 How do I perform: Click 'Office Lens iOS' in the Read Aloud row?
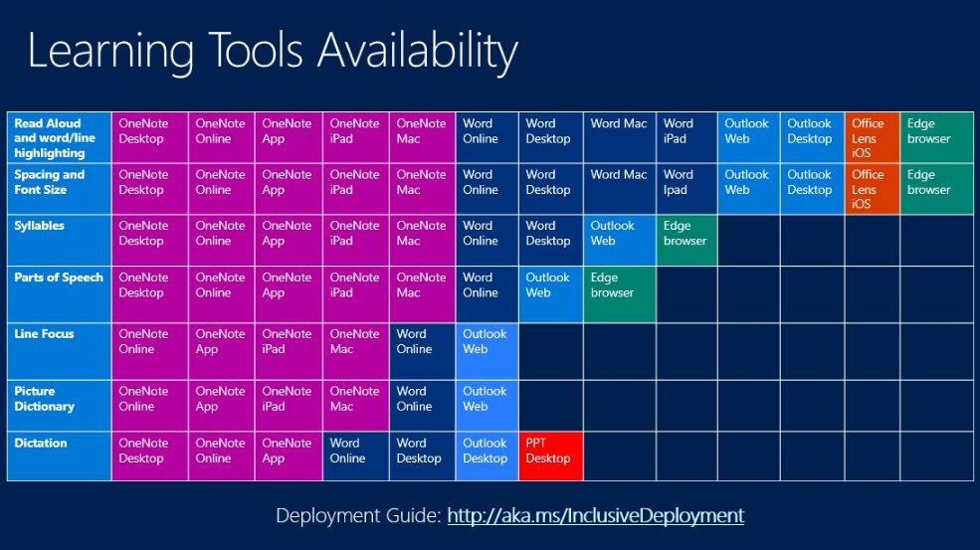[872, 137]
